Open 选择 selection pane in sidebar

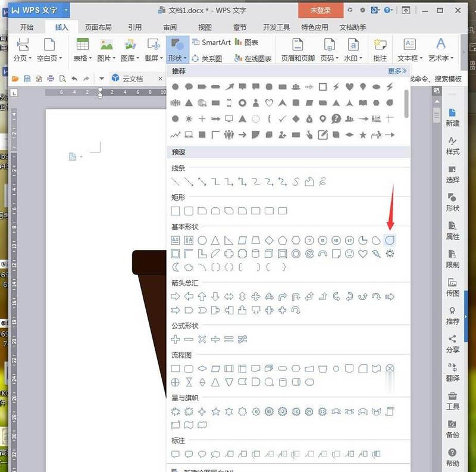[x=452, y=174]
